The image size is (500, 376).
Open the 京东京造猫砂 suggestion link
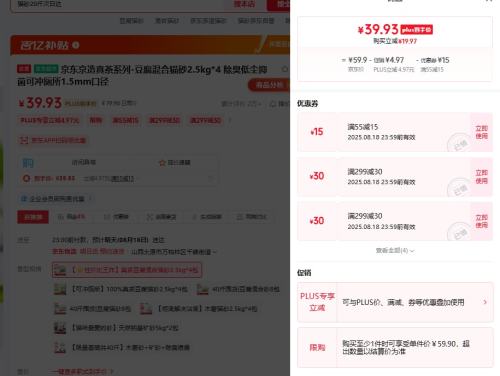tap(208, 21)
